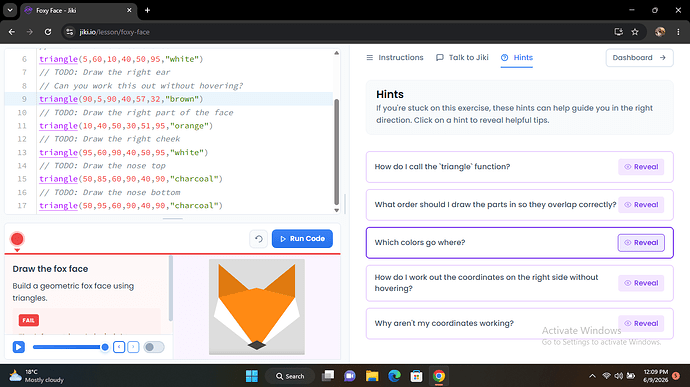690x387 pixels.
Task: Reset code with the undo arrow icon
Action: pos(259,239)
